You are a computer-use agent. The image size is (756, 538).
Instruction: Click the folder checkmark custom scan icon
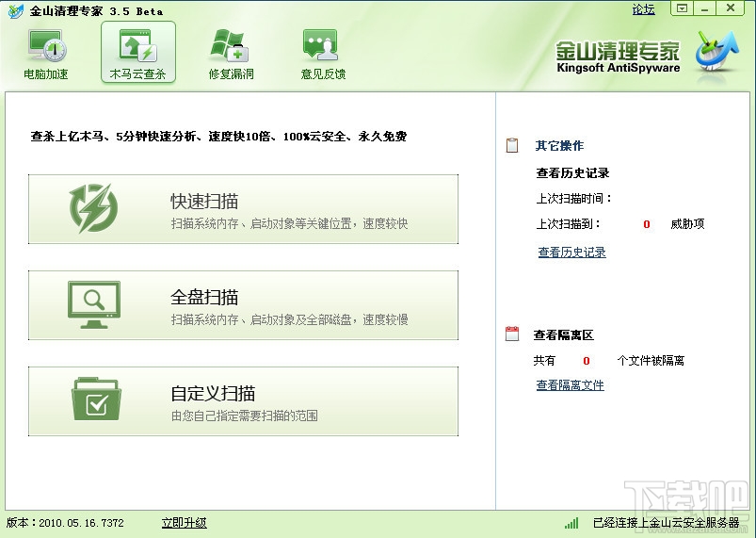click(x=96, y=399)
